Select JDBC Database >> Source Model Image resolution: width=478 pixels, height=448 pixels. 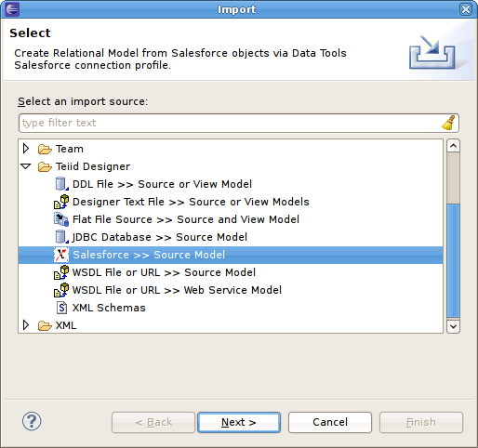point(160,237)
